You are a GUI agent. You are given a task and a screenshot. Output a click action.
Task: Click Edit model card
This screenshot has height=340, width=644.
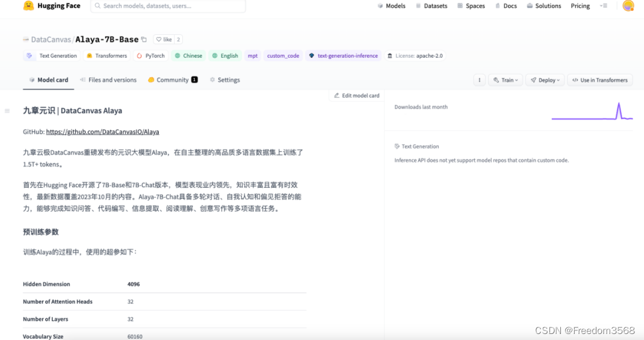356,96
